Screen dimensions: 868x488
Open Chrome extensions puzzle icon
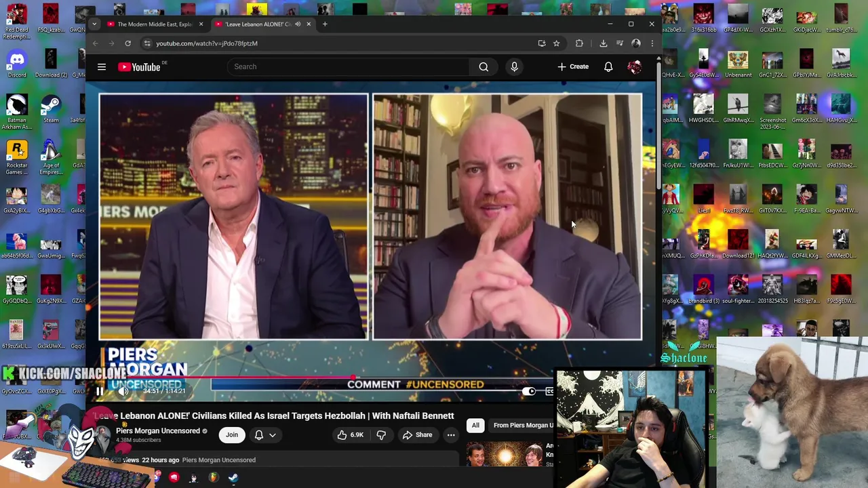(579, 43)
